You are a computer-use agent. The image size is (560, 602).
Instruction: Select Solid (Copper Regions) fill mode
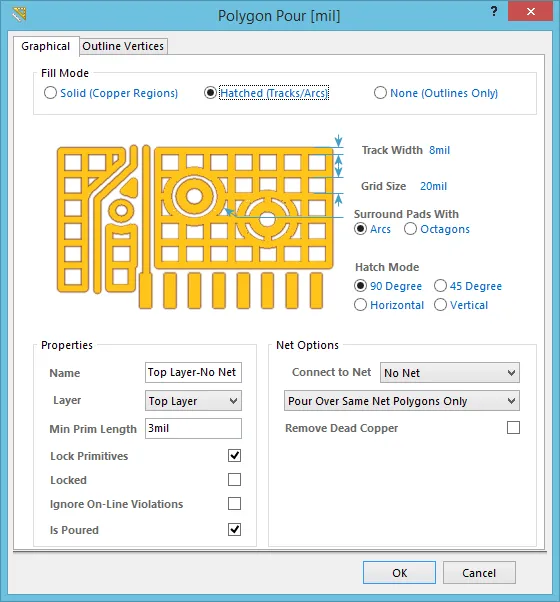tap(111, 93)
